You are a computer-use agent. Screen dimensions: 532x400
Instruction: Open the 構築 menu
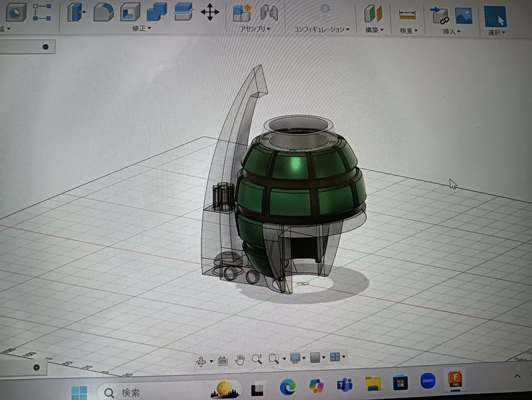(x=375, y=30)
